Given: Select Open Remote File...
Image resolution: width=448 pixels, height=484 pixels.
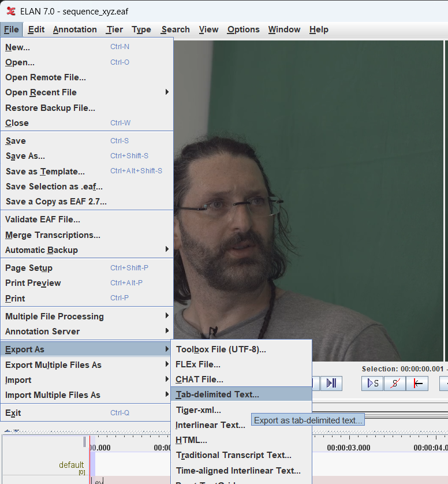Looking at the screenshot, I should [87, 77].
